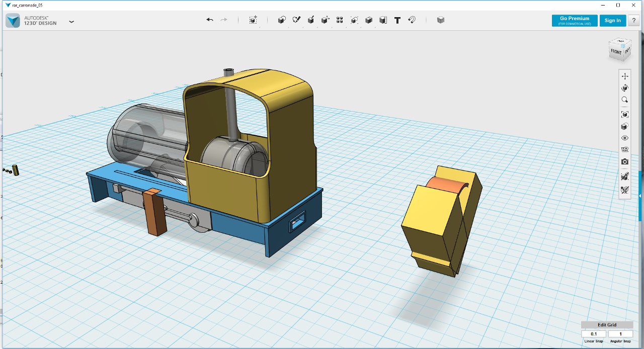Open the Grouping tools menu
Image resolution: width=644 pixels, height=349 pixels.
[354, 20]
